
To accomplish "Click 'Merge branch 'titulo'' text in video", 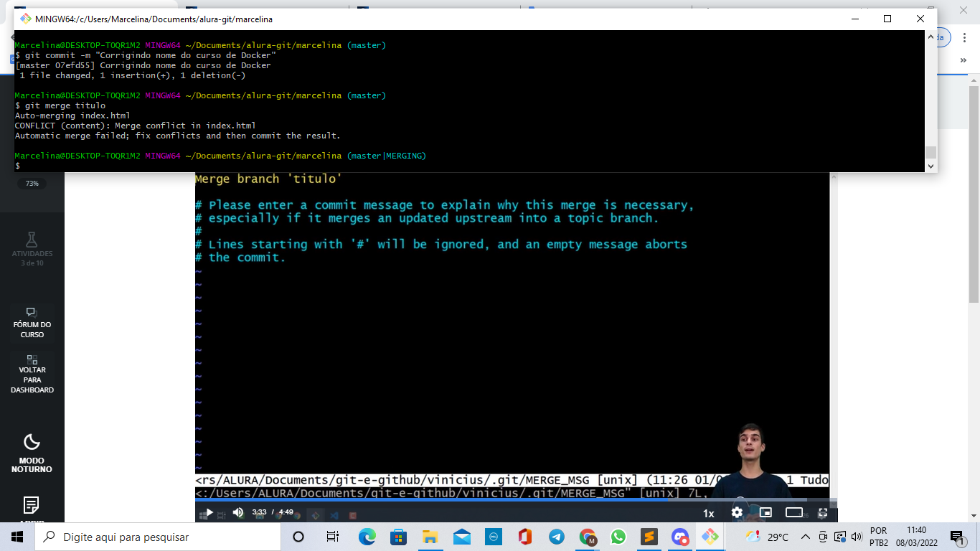I will pos(268,179).
